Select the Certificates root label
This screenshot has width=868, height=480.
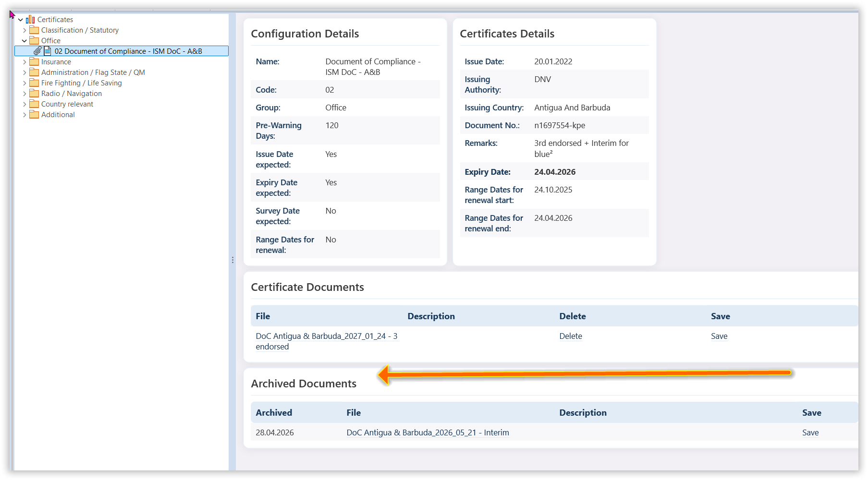(55, 20)
